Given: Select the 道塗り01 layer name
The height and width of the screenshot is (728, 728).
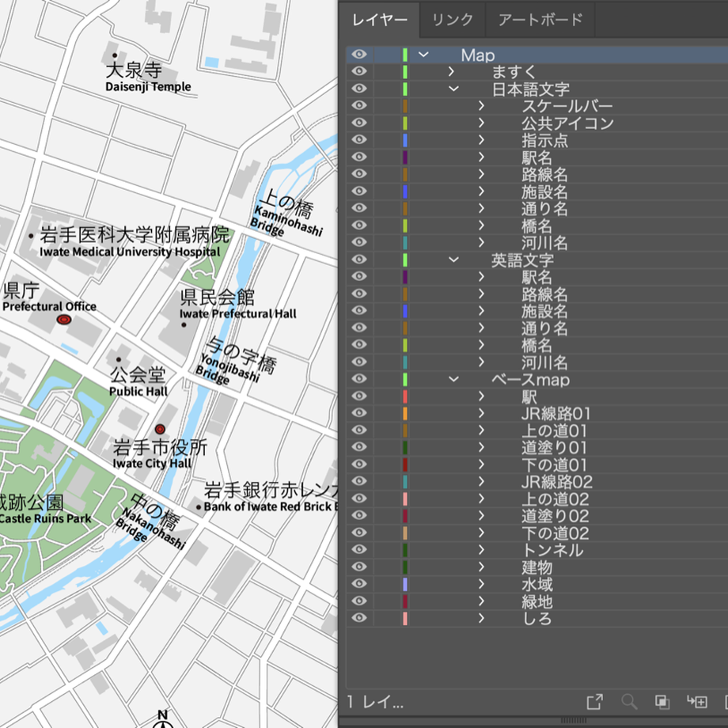Looking at the screenshot, I should tap(554, 448).
